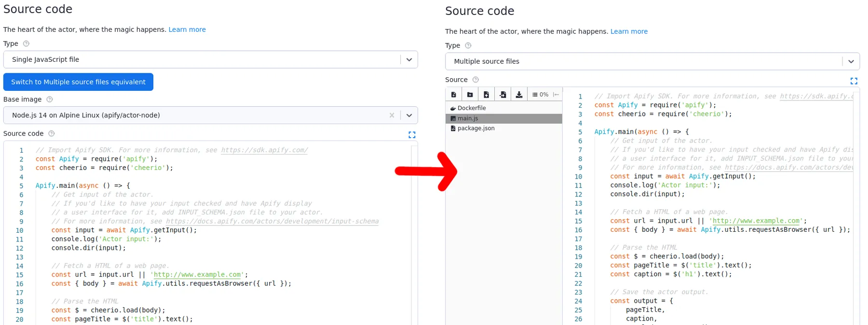Click the JS file icon beside main.js
The image size is (868, 325).
(x=453, y=118)
